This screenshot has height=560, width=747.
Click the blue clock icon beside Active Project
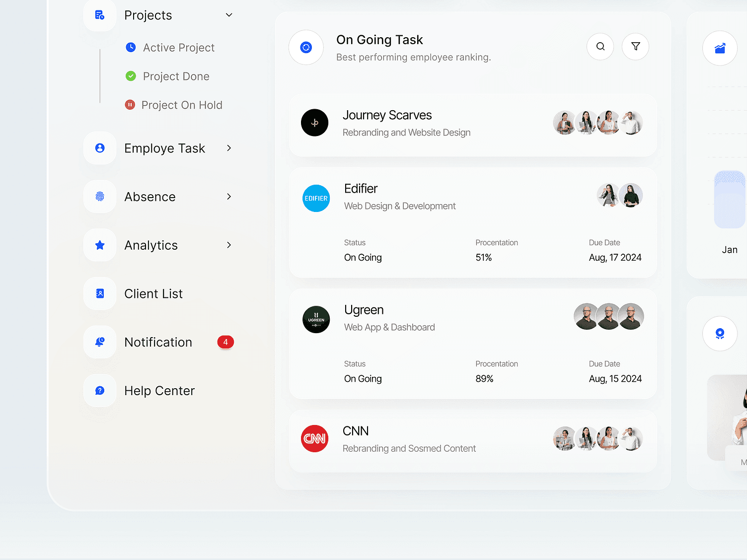point(131,47)
